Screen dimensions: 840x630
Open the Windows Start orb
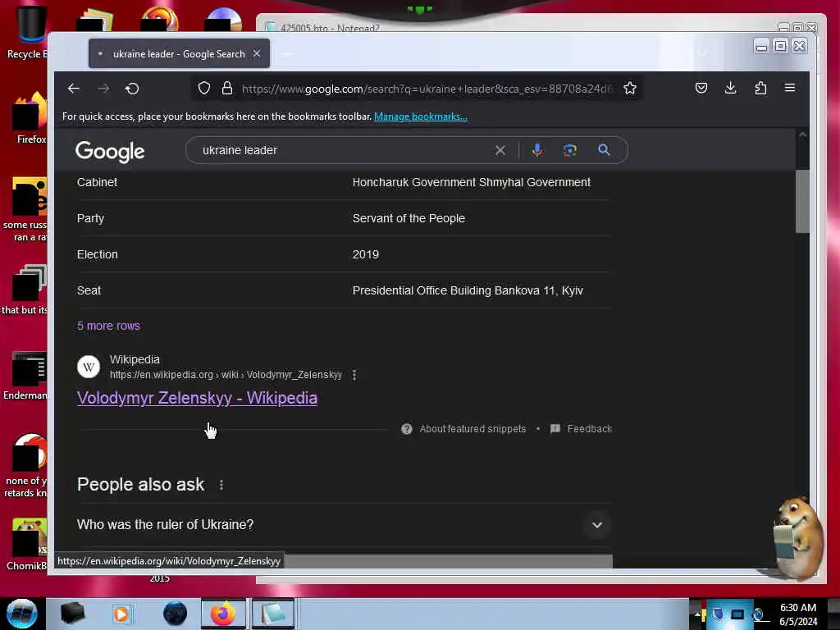[x=21, y=614]
